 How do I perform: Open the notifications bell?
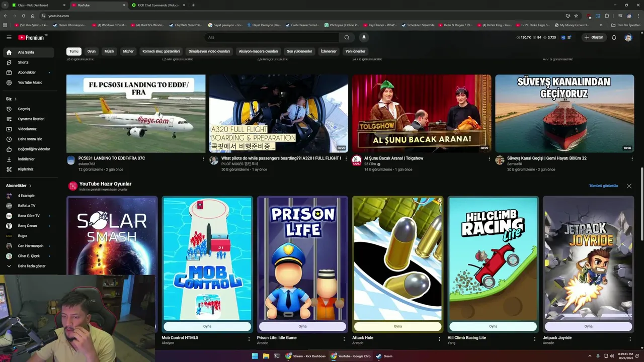coord(614,37)
